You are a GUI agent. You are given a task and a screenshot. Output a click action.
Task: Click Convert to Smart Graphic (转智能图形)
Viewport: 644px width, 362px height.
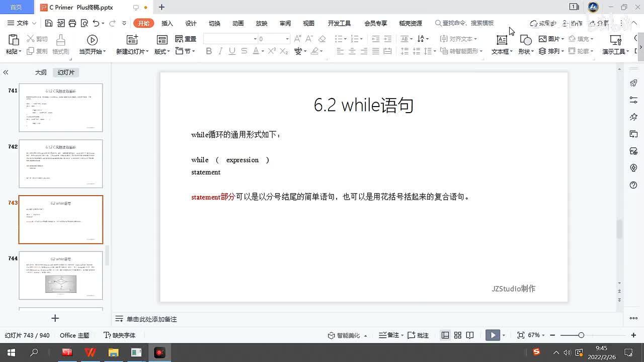tap(461, 51)
